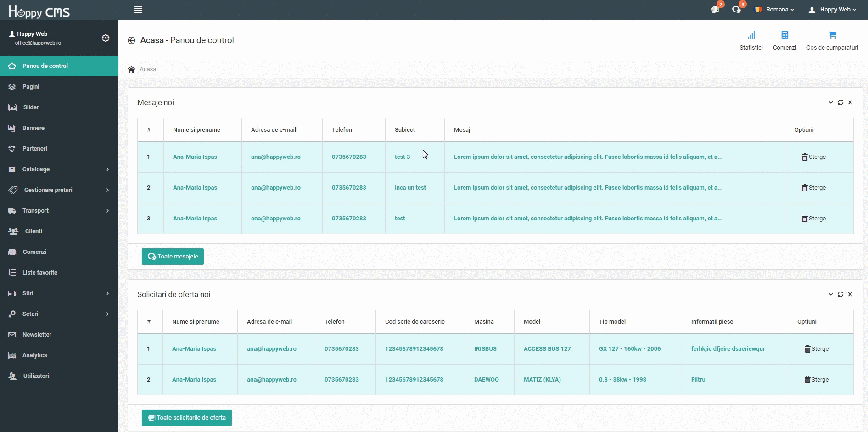Open offer requests notifications icon with badge 2
Viewport: 868px width, 432px height.
[715, 10]
